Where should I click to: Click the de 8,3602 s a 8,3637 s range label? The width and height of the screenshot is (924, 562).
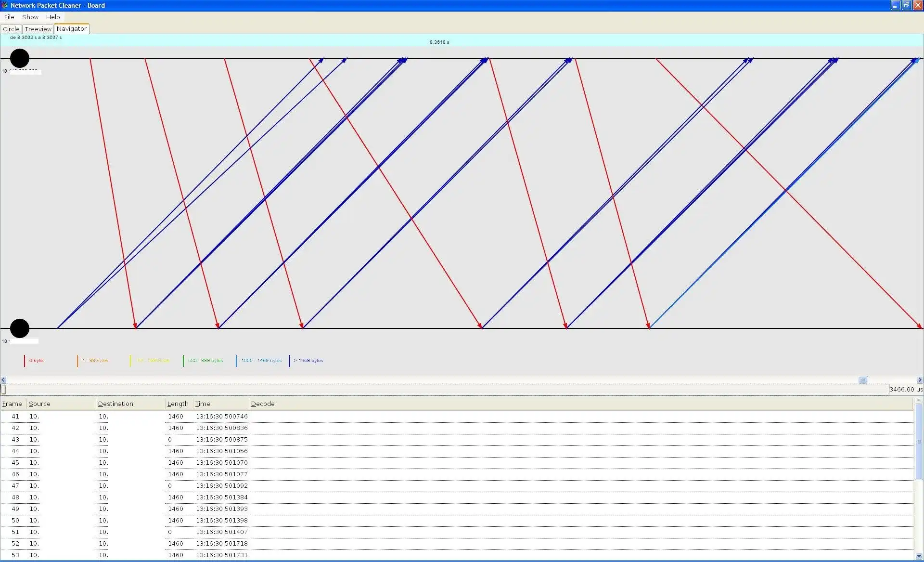click(x=36, y=38)
